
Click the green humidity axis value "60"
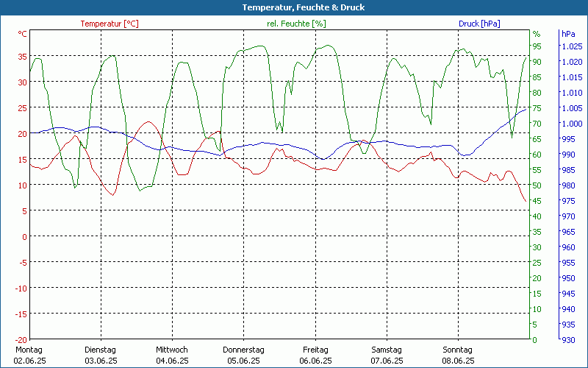click(x=537, y=155)
